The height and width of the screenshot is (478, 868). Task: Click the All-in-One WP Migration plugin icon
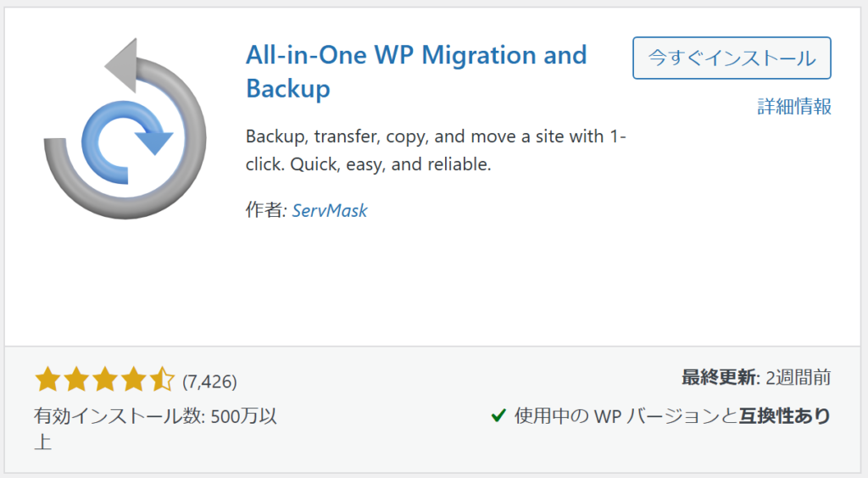click(x=125, y=128)
